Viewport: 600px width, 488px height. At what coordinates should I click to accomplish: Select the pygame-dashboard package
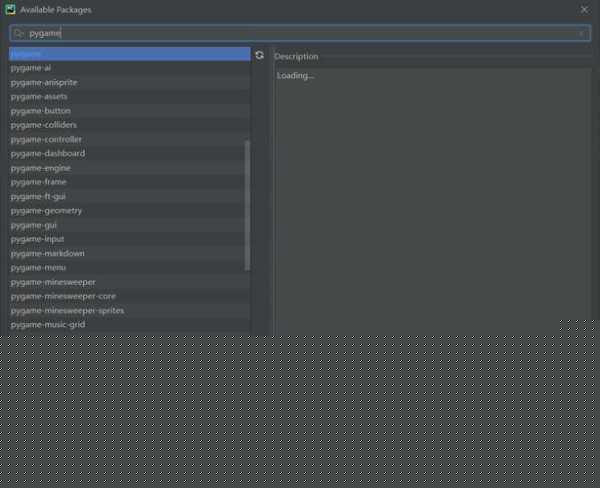click(129, 153)
